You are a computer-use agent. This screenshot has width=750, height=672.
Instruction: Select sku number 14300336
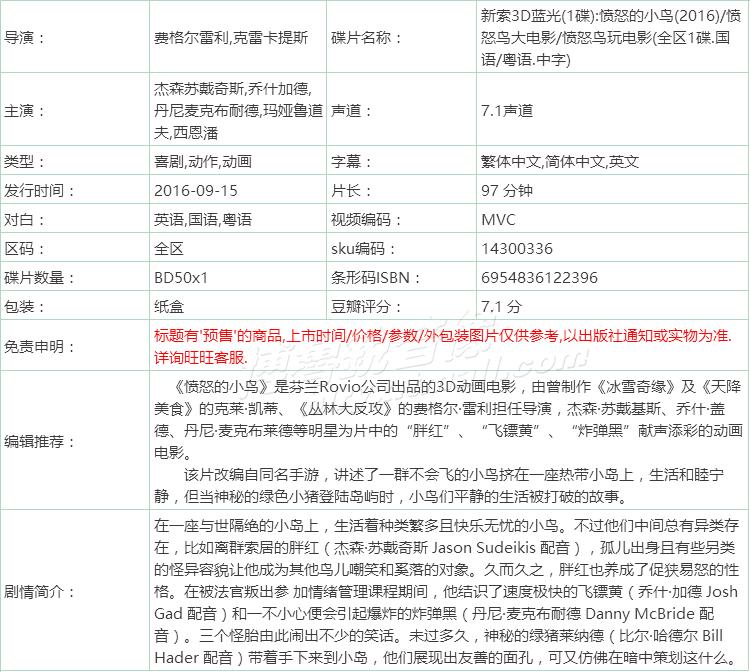tap(517, 249)
